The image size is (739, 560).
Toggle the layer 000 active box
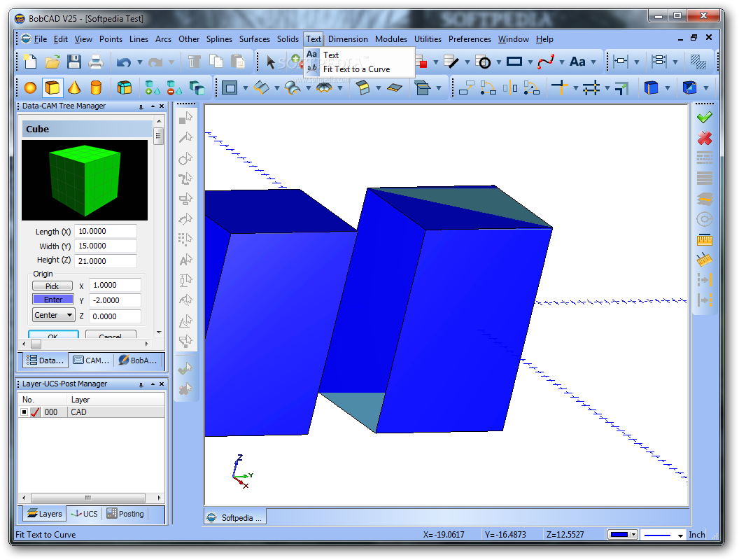[24, 412]
